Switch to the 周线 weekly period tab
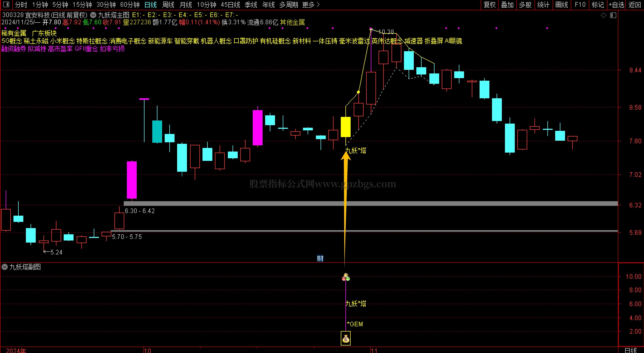The image size is (644, 353). [168, 5]
